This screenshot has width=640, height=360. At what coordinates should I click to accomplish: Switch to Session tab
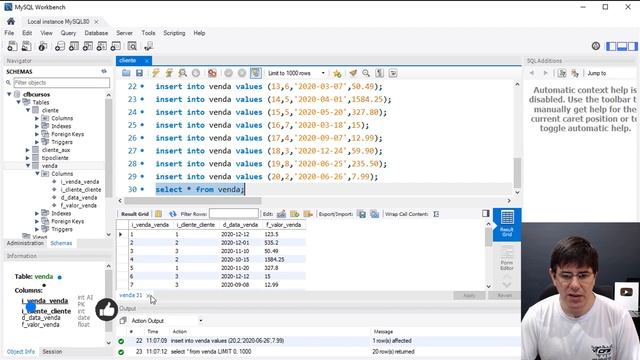click(52, 351)
